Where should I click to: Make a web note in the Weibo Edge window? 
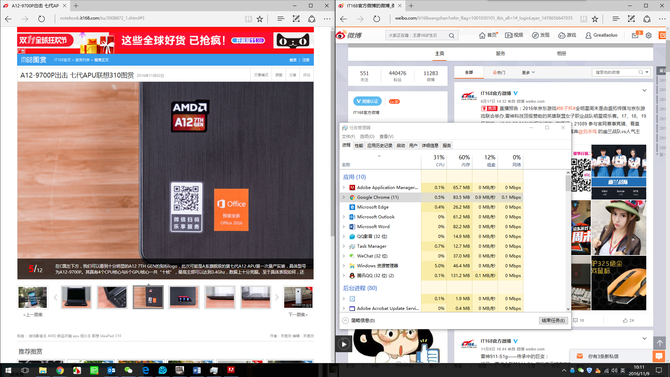[631, 19]
